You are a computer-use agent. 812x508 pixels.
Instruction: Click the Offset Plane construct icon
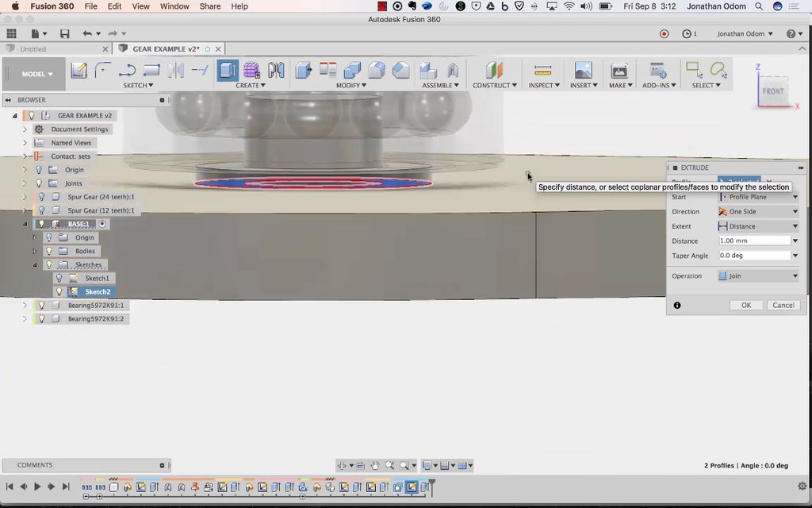point(494,70)
